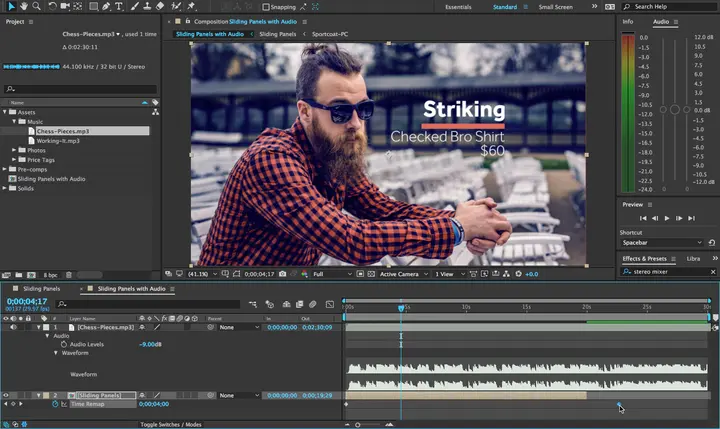Select the Unified Camera tool
The image size is (720, 429).
point(65,6)
